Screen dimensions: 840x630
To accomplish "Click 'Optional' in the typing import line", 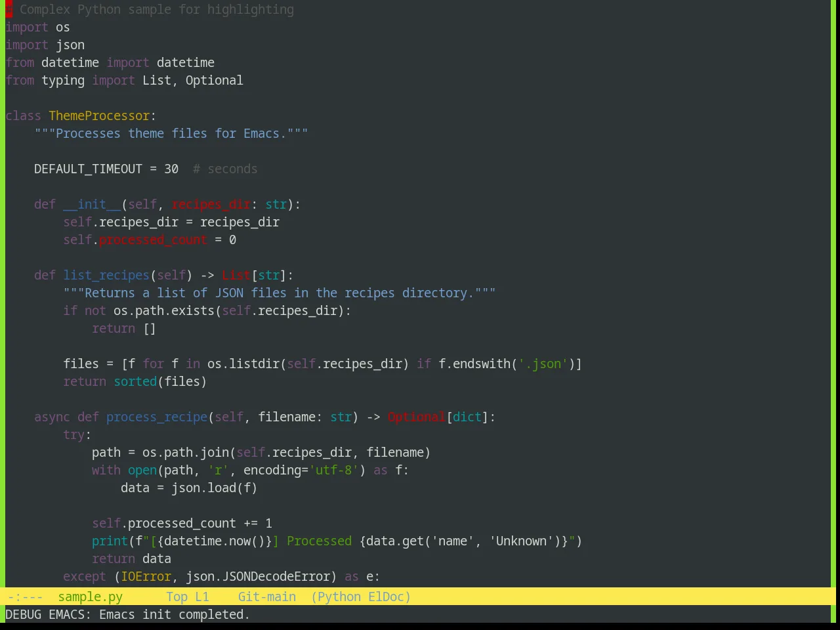I will [x=214, y=80].
